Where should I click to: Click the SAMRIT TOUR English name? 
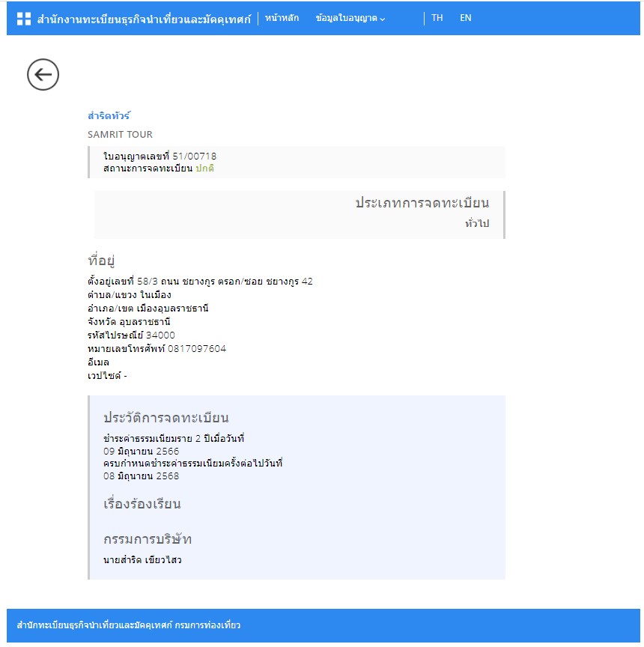120,135
